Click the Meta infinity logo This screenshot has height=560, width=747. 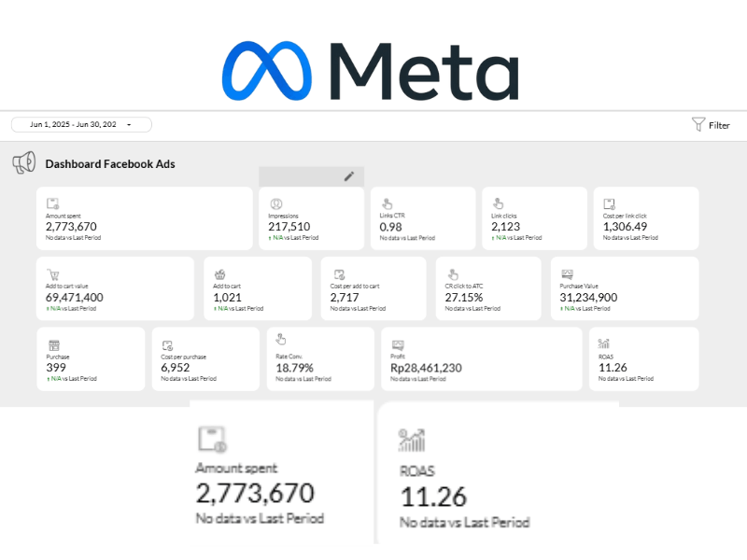coord(267,71)
